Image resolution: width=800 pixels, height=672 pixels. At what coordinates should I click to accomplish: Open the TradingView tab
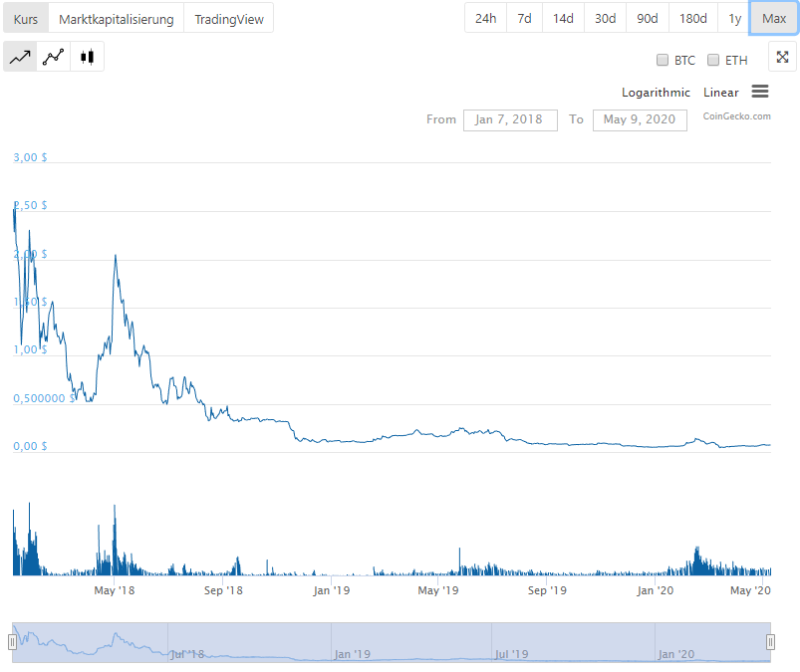(x=228, y=19)
